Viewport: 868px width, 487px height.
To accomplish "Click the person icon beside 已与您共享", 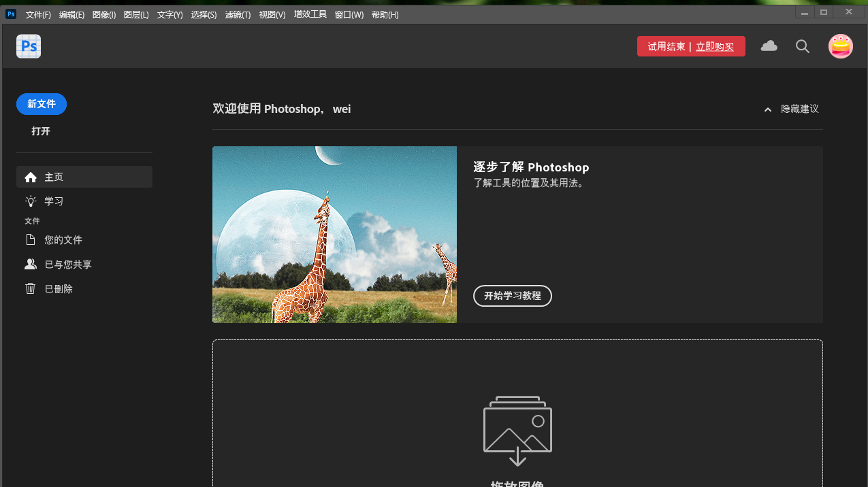I will tap(31, 265).
